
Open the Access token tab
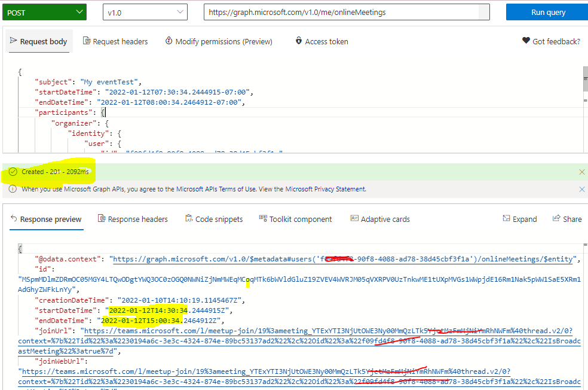click(322, 41)
